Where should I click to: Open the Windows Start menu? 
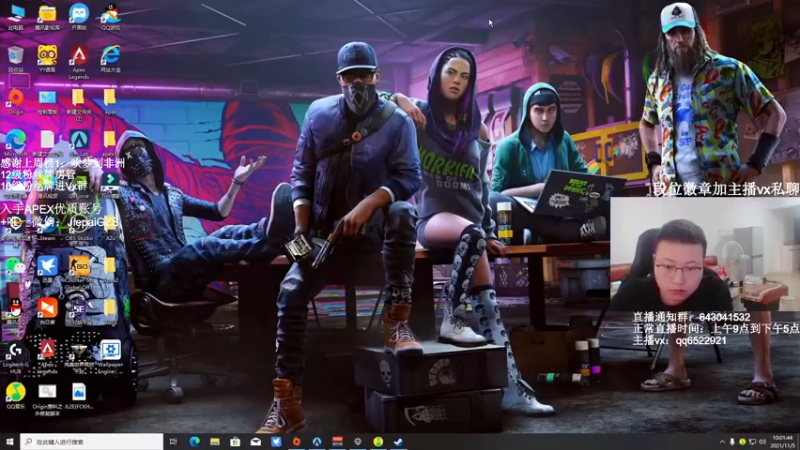click(10, 442)
